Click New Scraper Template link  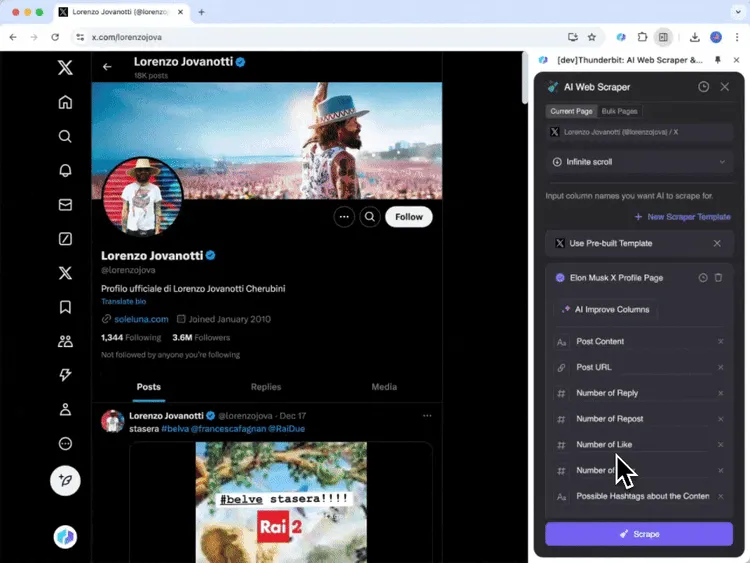point(683,217)
